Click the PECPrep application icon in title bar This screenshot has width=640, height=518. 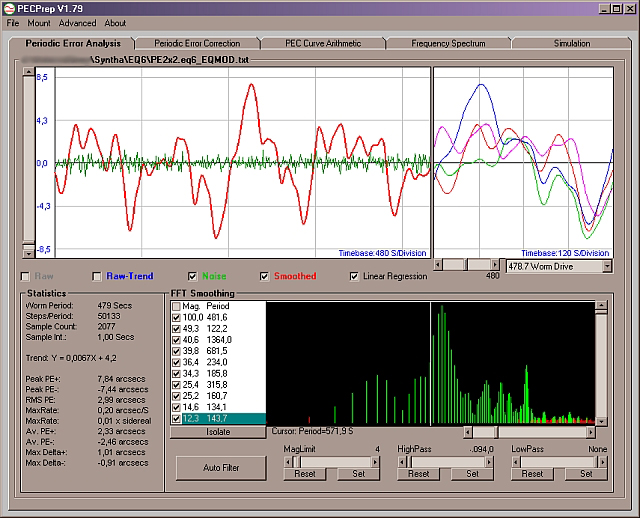coord(9,8)
